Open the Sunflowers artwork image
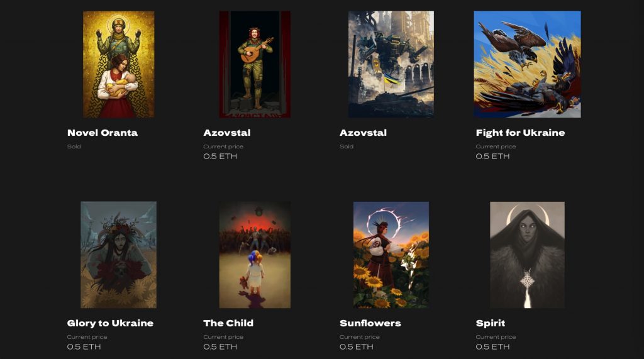 pyautogui.click(x=391, y=255)
